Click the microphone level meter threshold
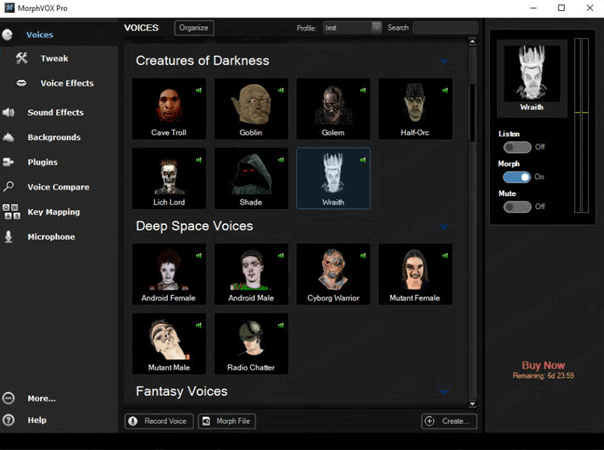 click(581, 112)
